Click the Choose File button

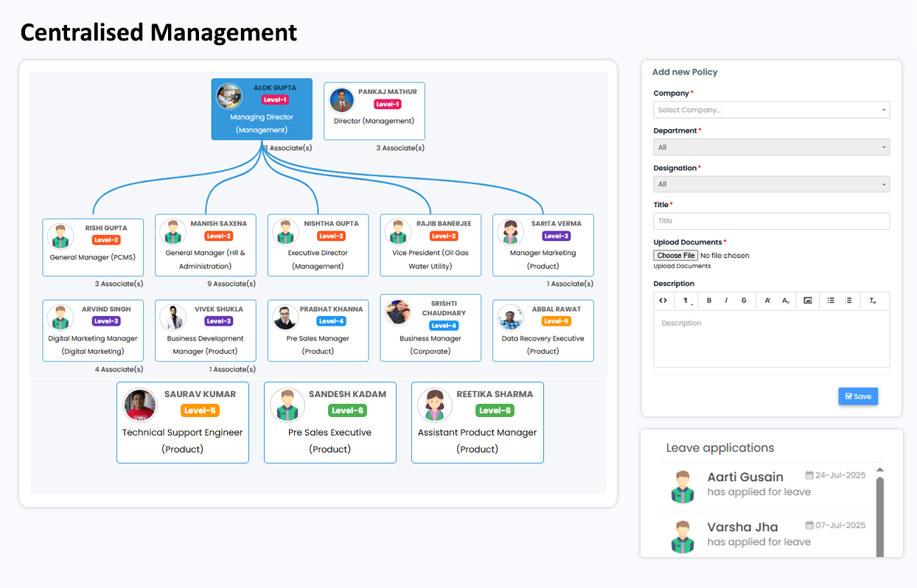click(x=676, y=256)
